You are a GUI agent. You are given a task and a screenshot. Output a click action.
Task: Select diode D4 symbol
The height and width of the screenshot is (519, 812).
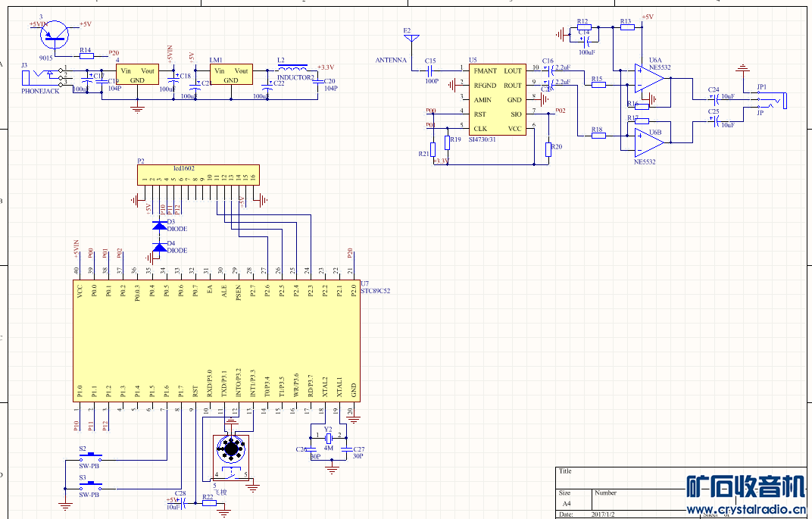[160, 247]
